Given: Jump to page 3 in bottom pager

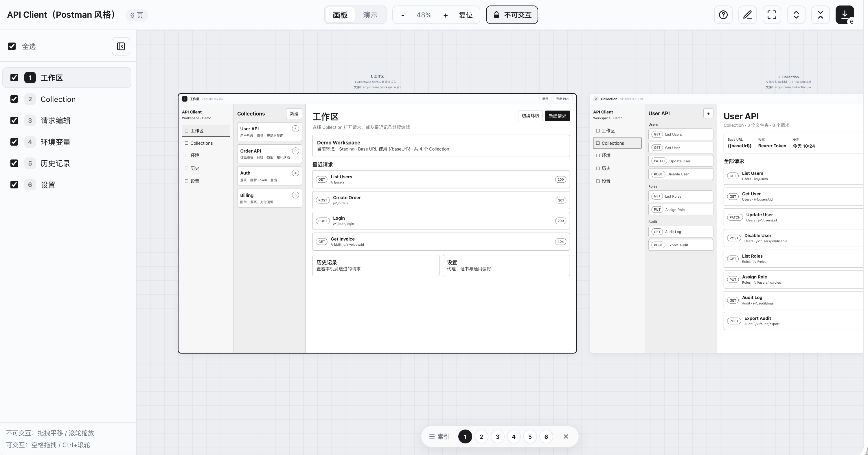Looking at the screenshot, I should pyautogui.click(x=497, y=436).
